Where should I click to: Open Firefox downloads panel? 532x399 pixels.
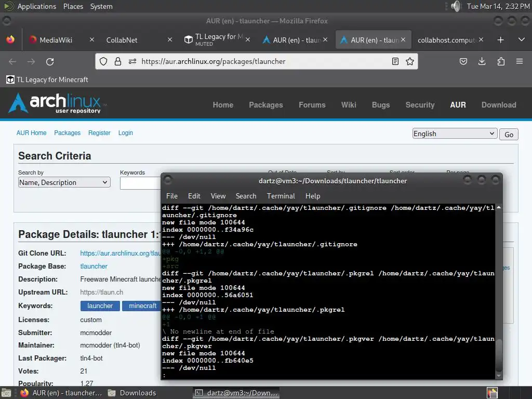[x=482, y=61]
